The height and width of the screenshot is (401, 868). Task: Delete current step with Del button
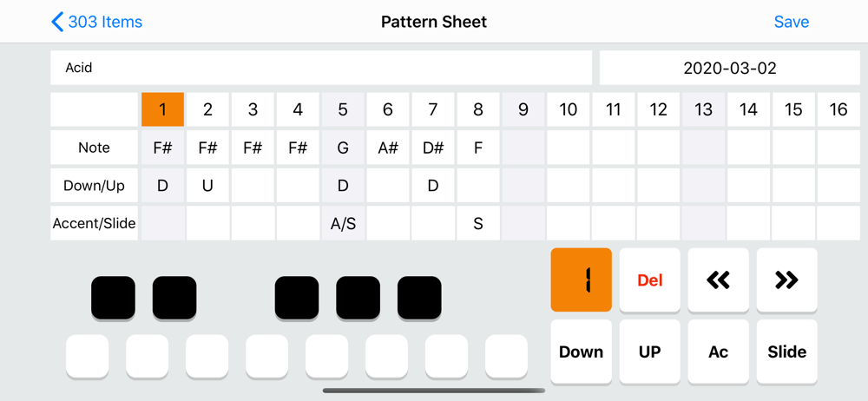pos(649,280)
